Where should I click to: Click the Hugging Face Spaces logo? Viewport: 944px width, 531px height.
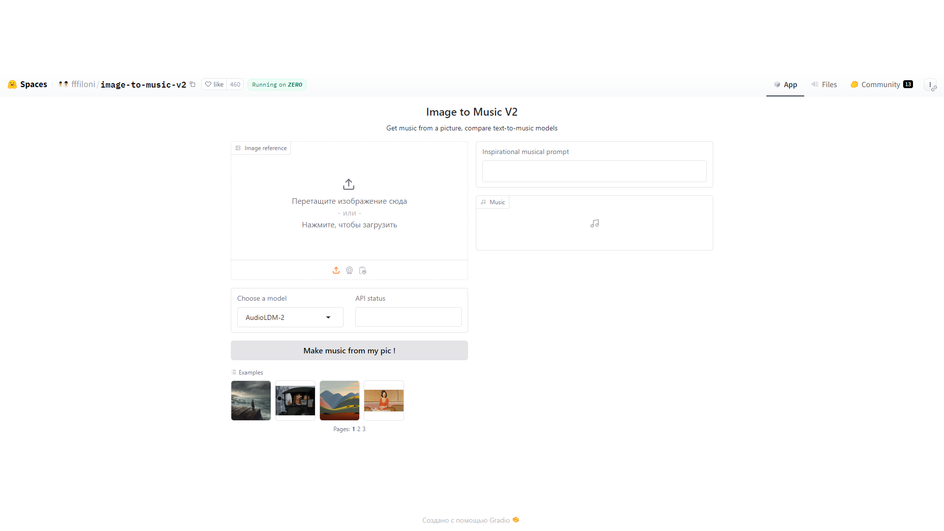(12, 84)
